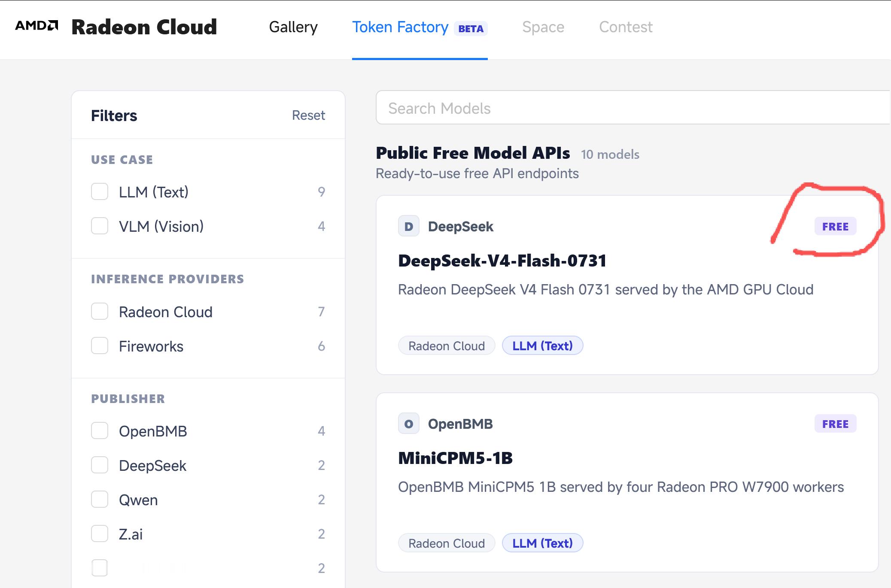Click the INFERENCE PROVIDERS section heading
The height and width of the screenshot is (588, 891).
click(167, 279)
